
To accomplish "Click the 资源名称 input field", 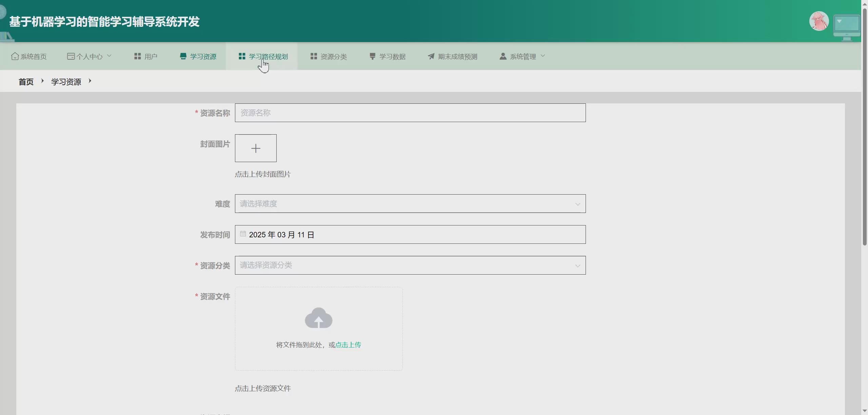I will tap(410, 113).
